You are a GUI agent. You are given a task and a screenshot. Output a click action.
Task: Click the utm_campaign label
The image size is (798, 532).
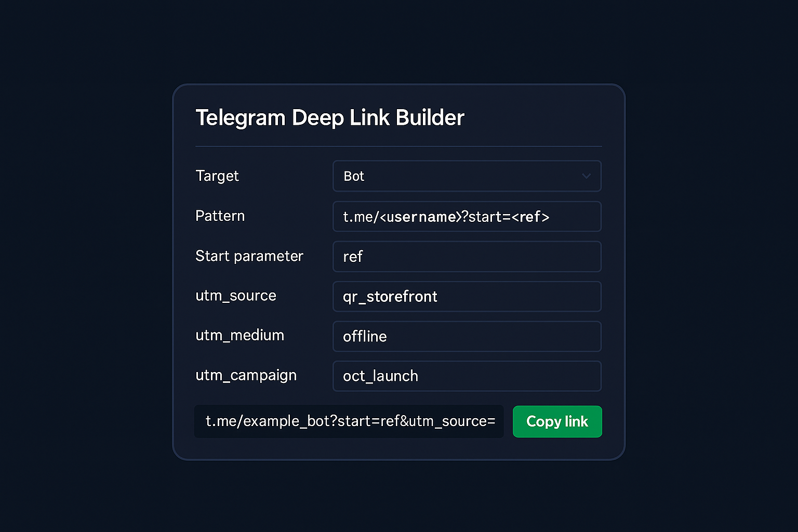coord(246,376)
